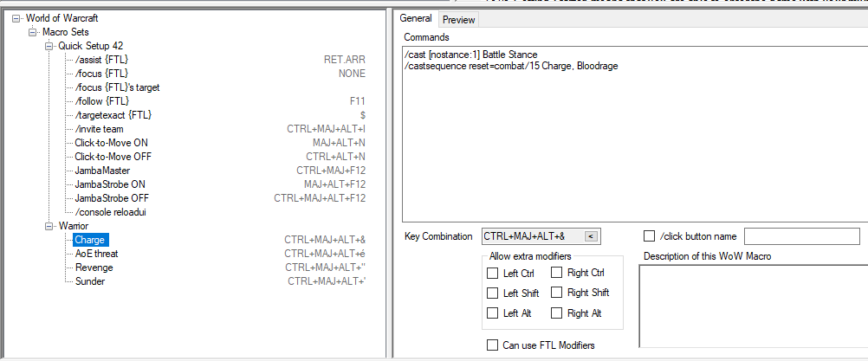868x361 pixels.
Task: Select the Sunder macro in Warrior
Action: tap(90, 281)
